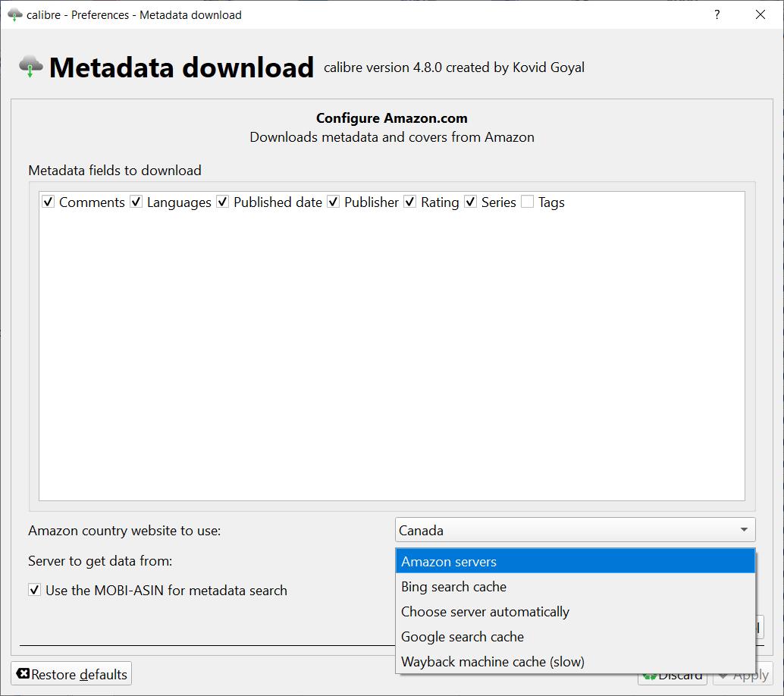
Task: Click the Restore defaults X icon
Action: [x=23, y=673]
